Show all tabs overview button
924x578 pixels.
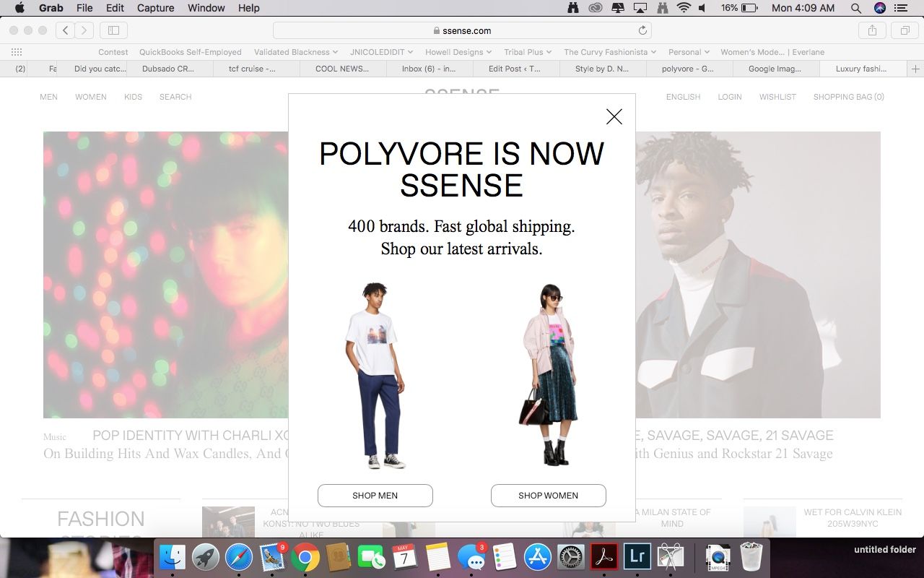(x=905, y=30)
